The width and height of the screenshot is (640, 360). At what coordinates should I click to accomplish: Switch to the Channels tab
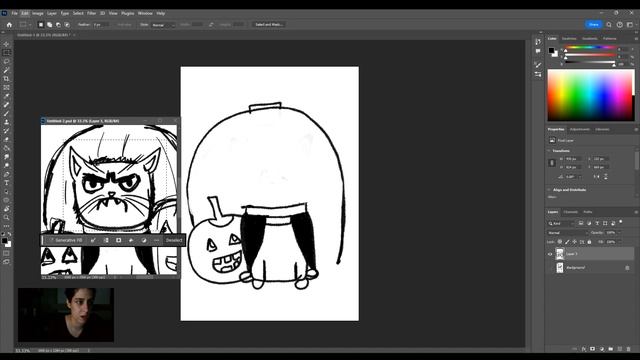[571, 212]
